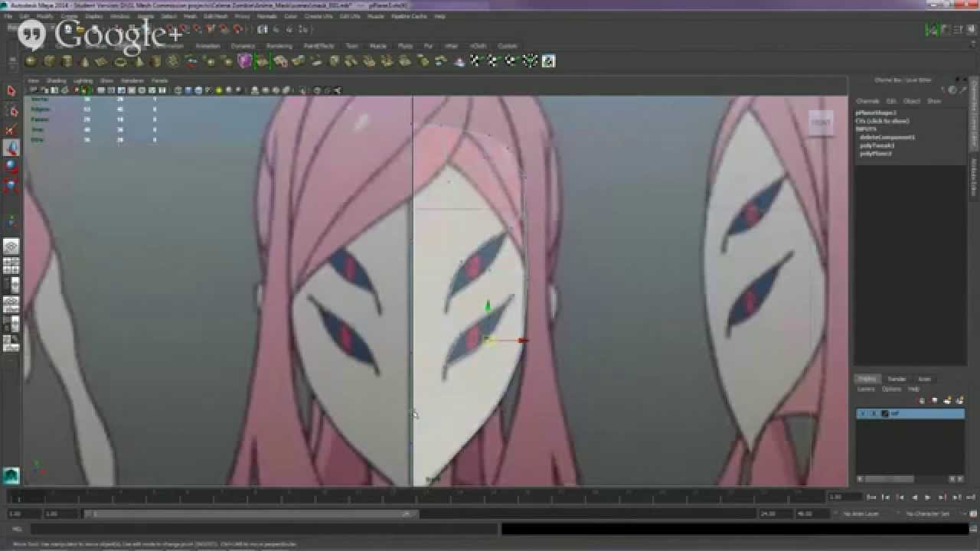Click the MEL command line field
The width and height of the screenshot is (980, 551).
[x=263, y=529]
